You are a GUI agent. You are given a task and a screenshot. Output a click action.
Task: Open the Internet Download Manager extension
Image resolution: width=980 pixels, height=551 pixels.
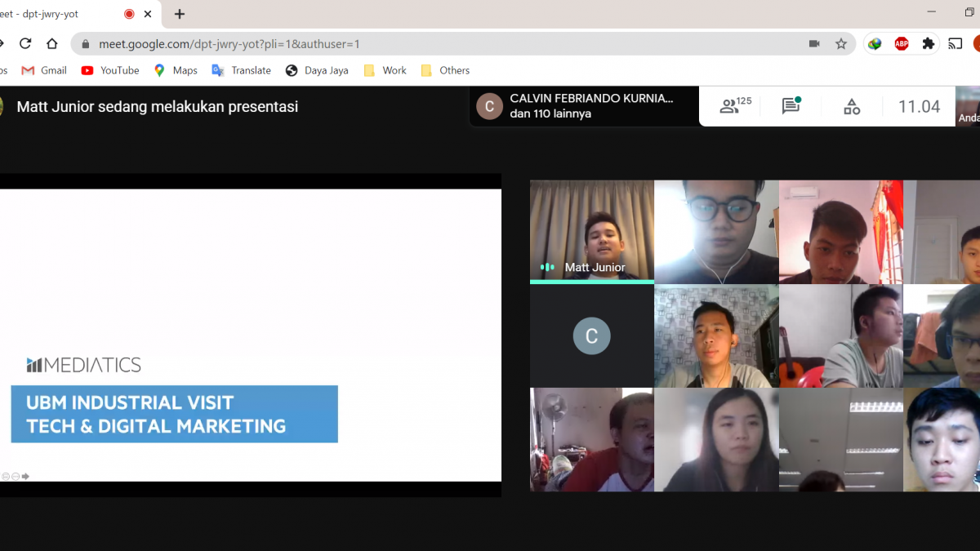pos(875,44)
